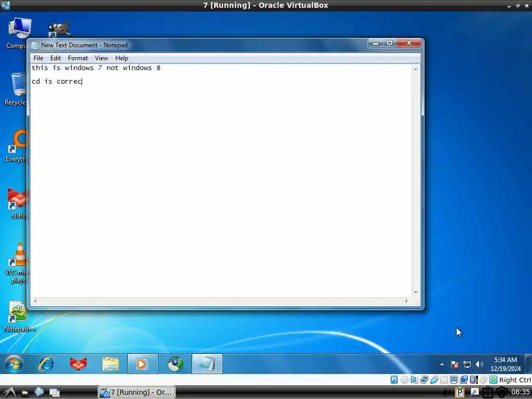Click the line "cd is correc"
The width and height of the screenshot is (532, 399).
click(x=57, y=82)
